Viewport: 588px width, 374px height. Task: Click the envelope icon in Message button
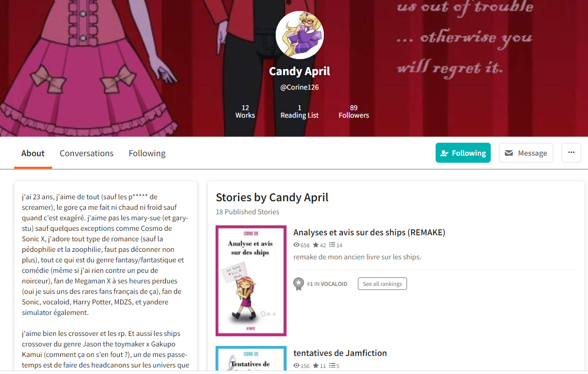tap(508, 153)
